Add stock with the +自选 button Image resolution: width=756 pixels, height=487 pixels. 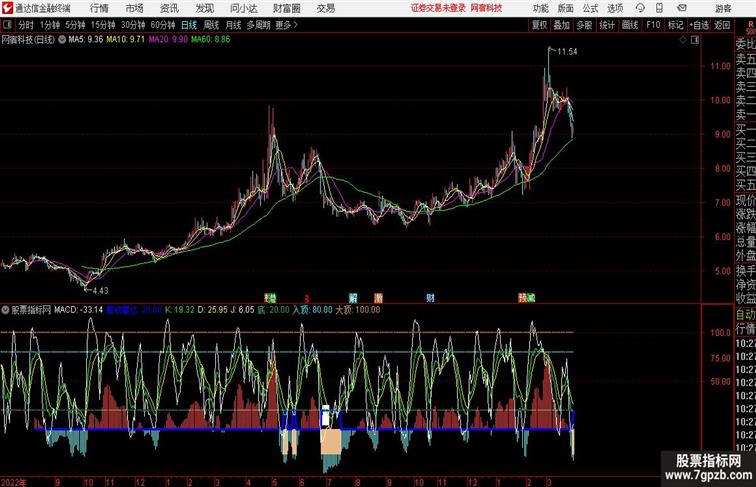click(x=699, y=25)
